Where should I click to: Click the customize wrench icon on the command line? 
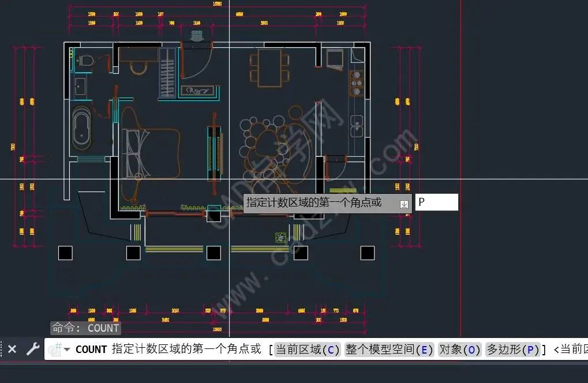click(x=33, y=349)
